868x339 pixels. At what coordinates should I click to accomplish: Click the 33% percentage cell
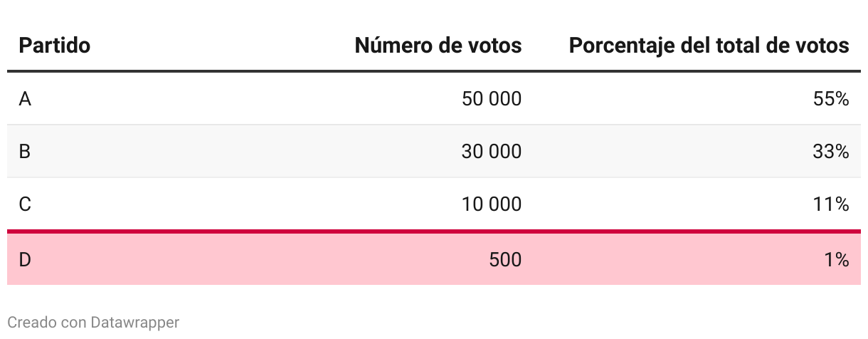(x=831, y=152)
